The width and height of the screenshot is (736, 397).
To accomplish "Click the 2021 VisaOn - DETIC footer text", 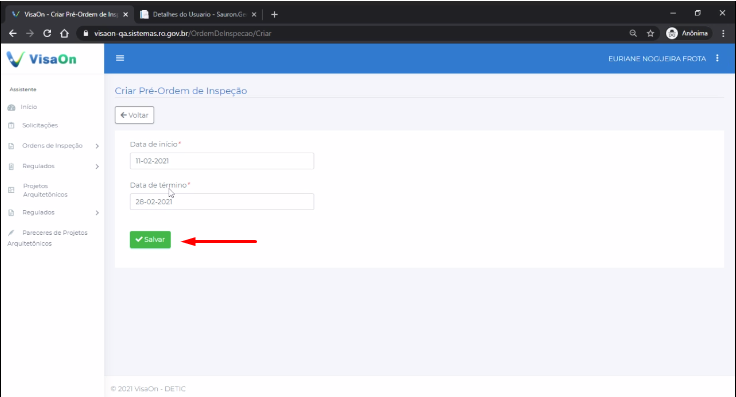I will coord(148,389).
